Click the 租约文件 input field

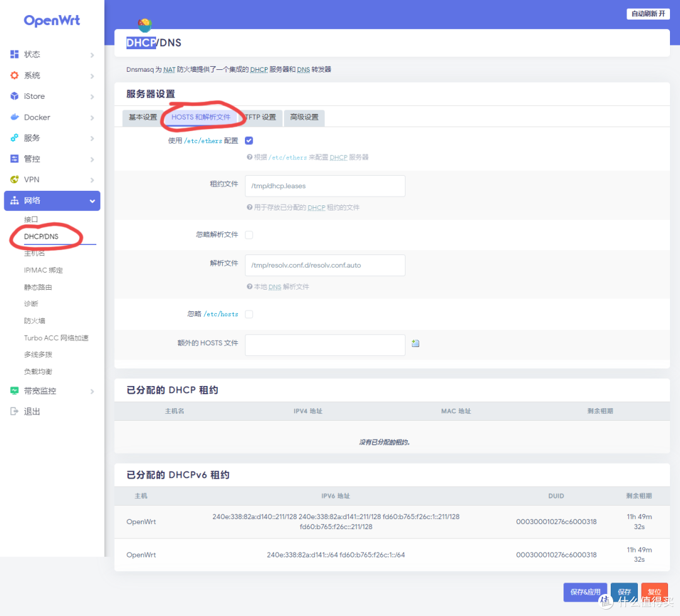coord(325,186)
